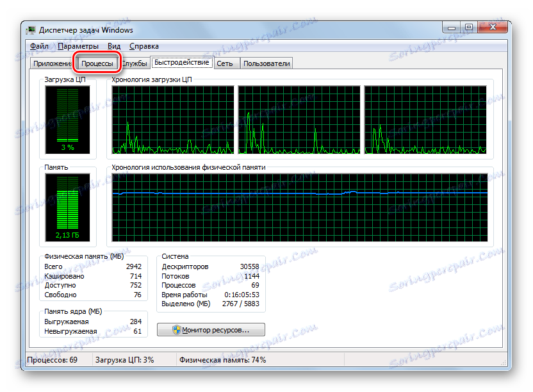533x392 pixels.
Task: Click the second CPU history graph
Action: point(299,120)
